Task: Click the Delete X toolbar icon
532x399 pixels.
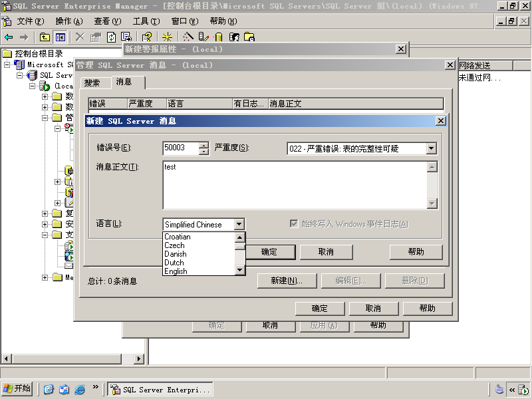Action: (80, 37)
